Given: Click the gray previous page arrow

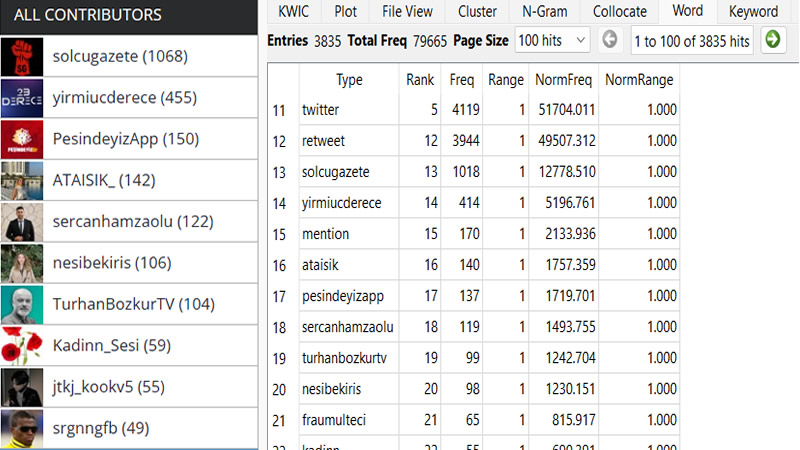Looking at the screenshot, I should [x=610, y=40].
